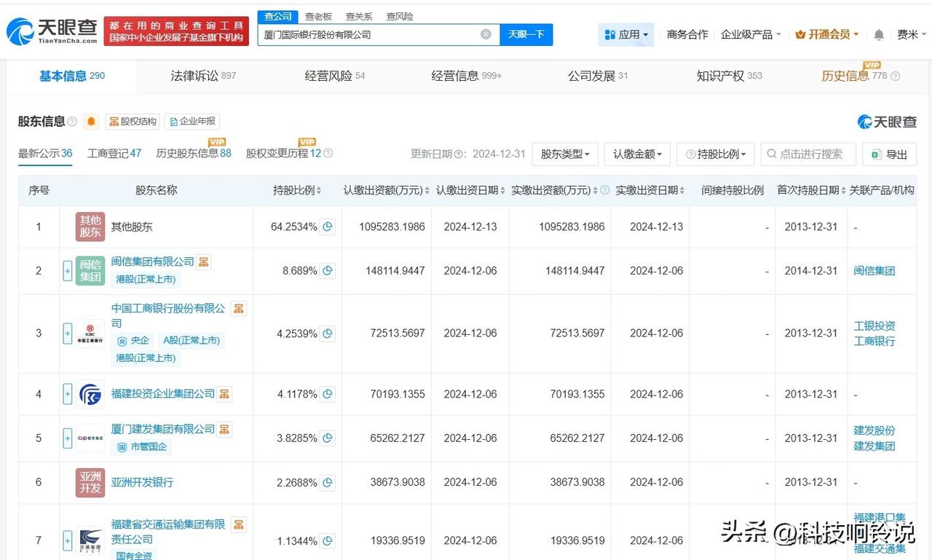
Task: Sort by 持股比例 column header arrows
Action: (319, 190)
